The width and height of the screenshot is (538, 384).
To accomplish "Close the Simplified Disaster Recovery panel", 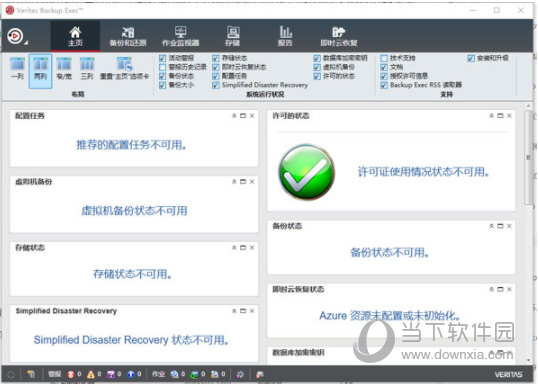I will pos(252,311).
